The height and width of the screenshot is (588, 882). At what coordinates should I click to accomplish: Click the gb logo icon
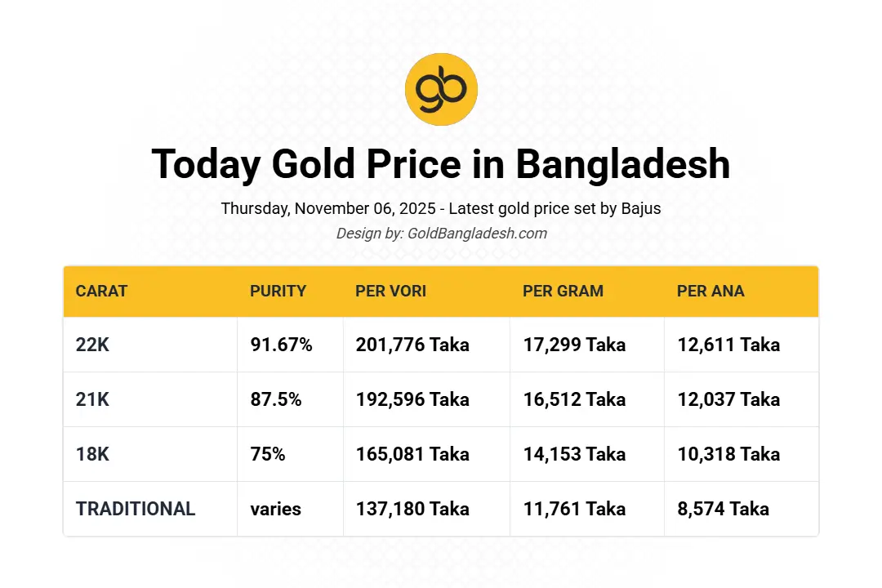(x=441, y=89)
